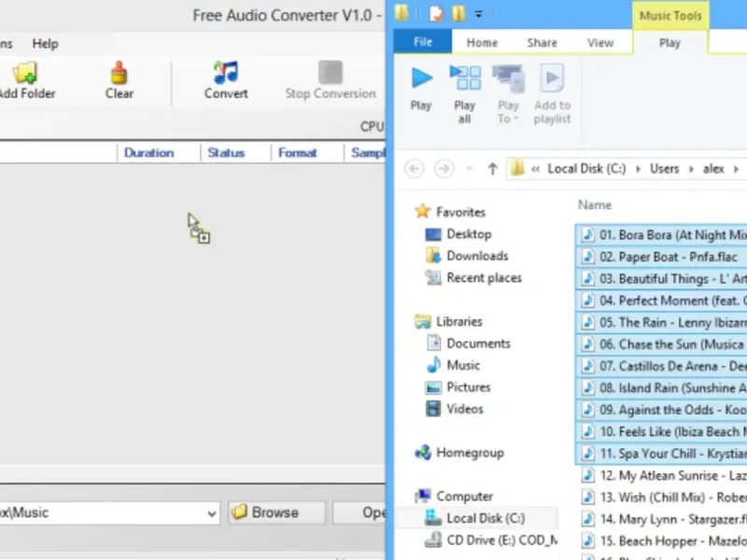The height and width of the screenshot is (560, 747).
Task: Go forward with Explorer forward arrow
Action: click(444, 169)
